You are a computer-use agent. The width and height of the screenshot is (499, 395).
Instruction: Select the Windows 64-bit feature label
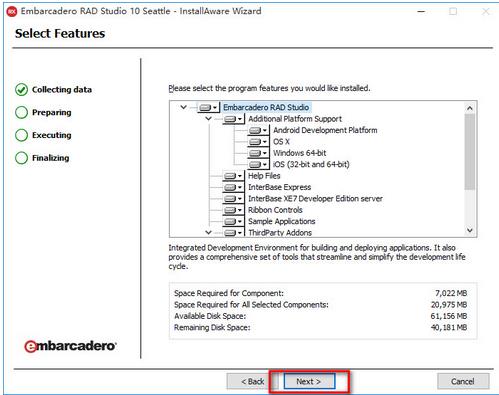300,153
